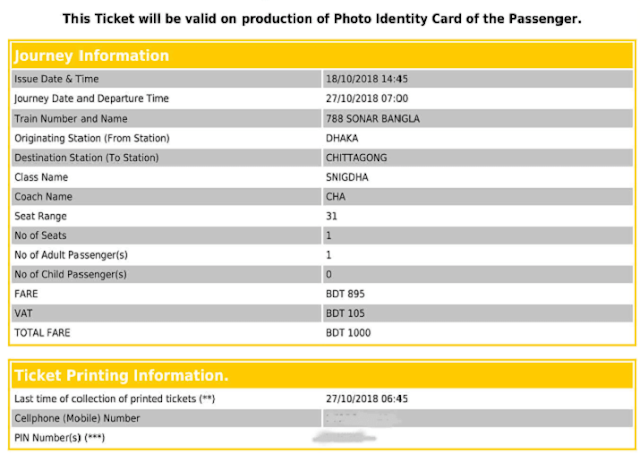
Task: Click the journey date 27/10/2018 07:00
Action: pyautogui.click(x=367, y=99)
